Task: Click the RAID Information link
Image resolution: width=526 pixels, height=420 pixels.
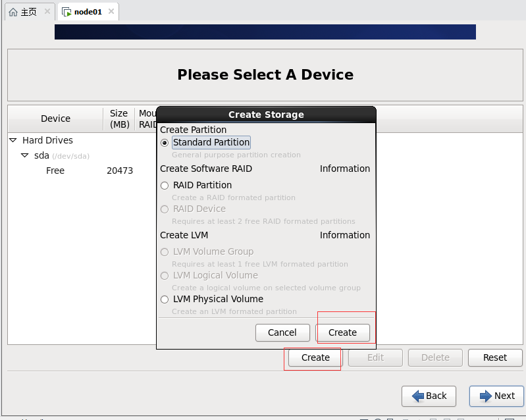Action: [344, 169]
